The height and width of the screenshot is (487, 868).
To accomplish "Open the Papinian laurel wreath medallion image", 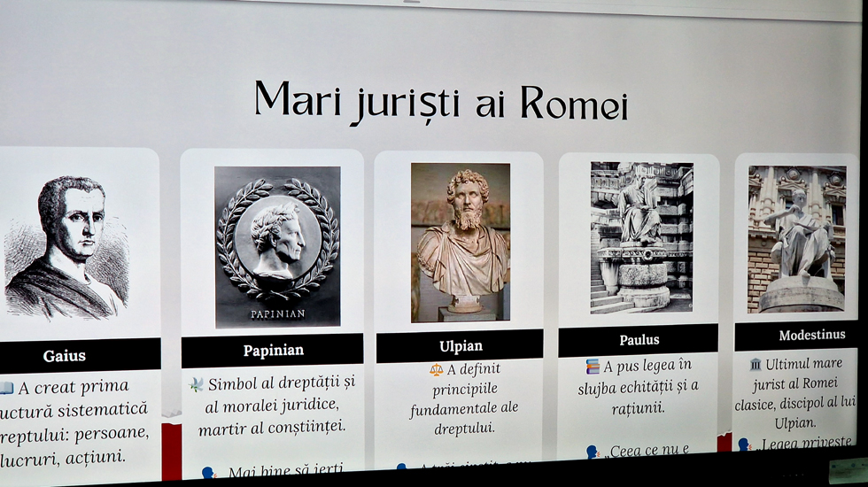I will coord(277,247).
